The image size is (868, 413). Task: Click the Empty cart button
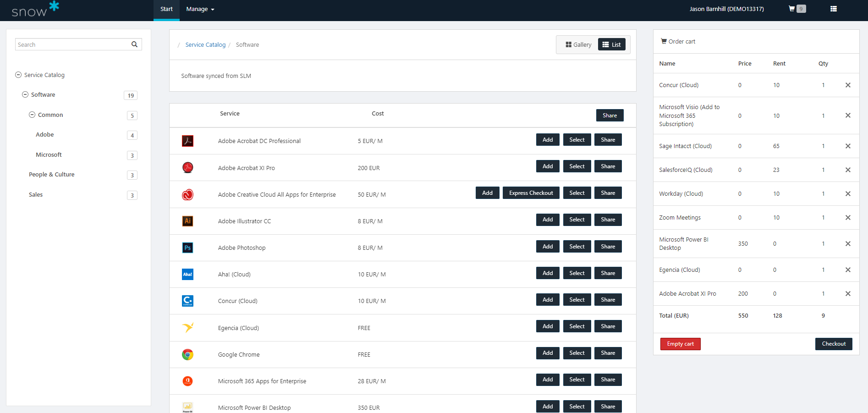click(680, 344)
